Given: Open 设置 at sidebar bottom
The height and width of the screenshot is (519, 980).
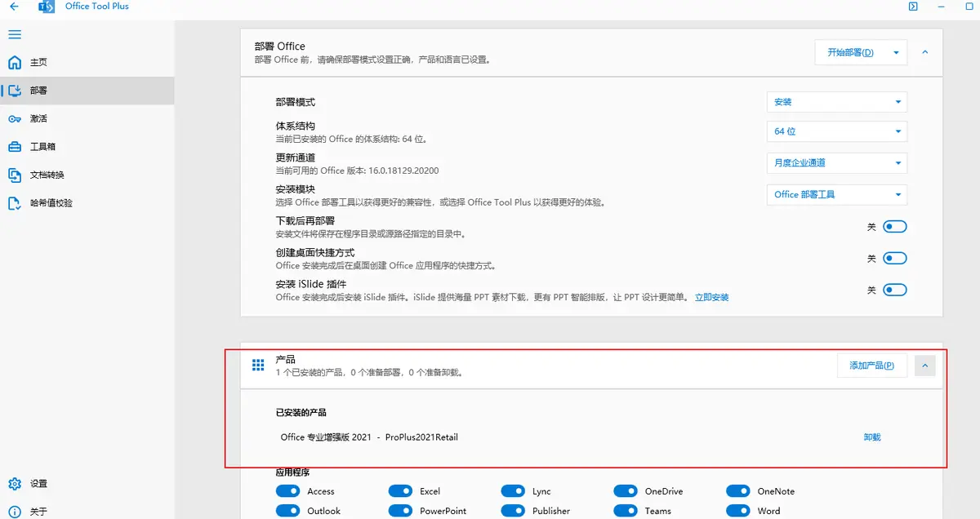Looking at the screenshot, I should pos(87,484).
